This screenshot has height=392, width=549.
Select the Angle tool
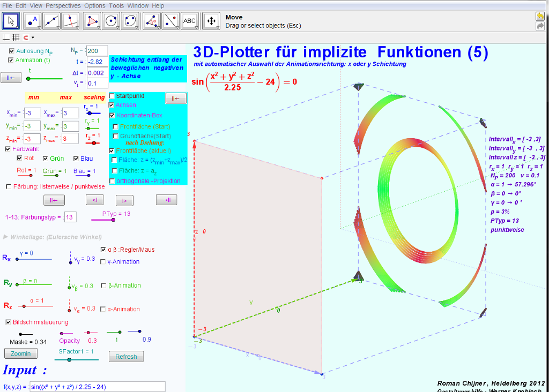[x=152, y=21]
